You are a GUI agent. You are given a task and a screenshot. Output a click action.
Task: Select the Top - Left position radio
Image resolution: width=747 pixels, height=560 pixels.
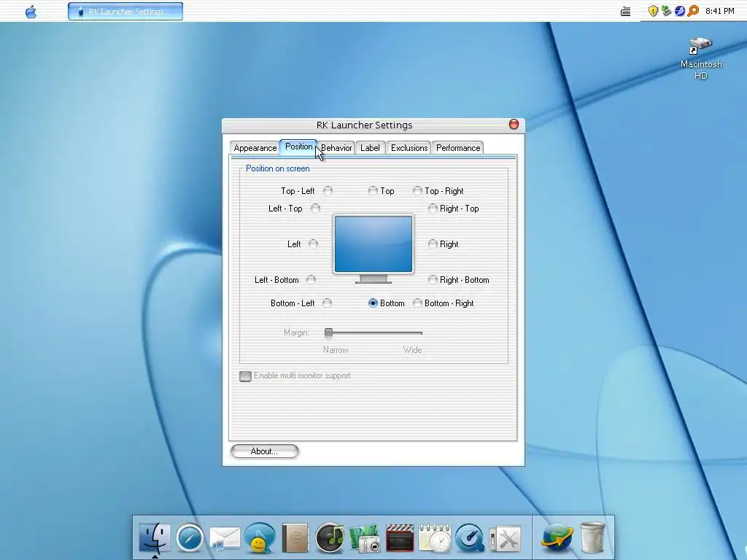[x=328, y=191]
